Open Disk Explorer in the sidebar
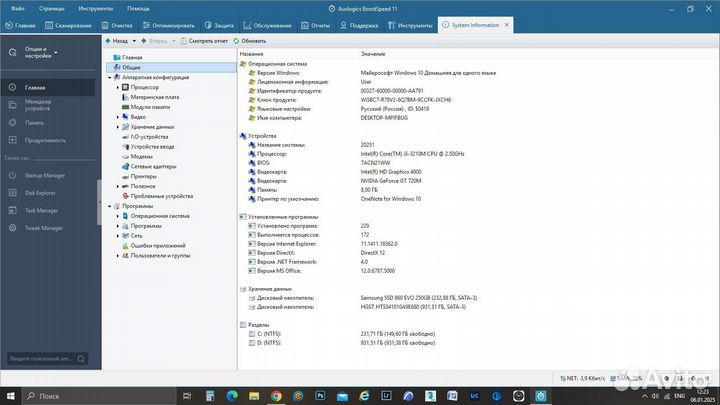 [x=40, y=193]
